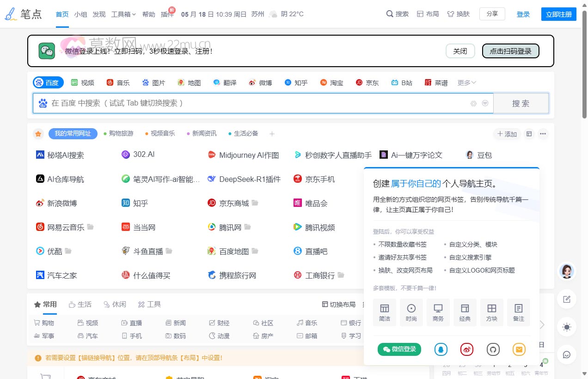Click the Sina Weibo login icon
The image size is (588, 379).
click(x=466, y=349)
